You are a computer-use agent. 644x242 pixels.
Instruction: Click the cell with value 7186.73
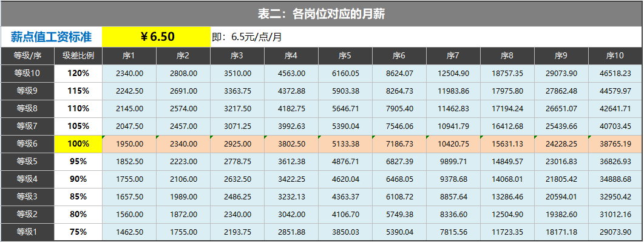(x=399, y=144)
